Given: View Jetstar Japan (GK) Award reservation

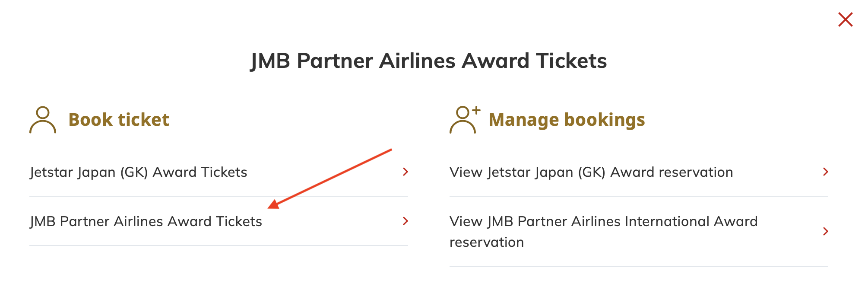Looking at the screenshot, I should coord(591,172).
